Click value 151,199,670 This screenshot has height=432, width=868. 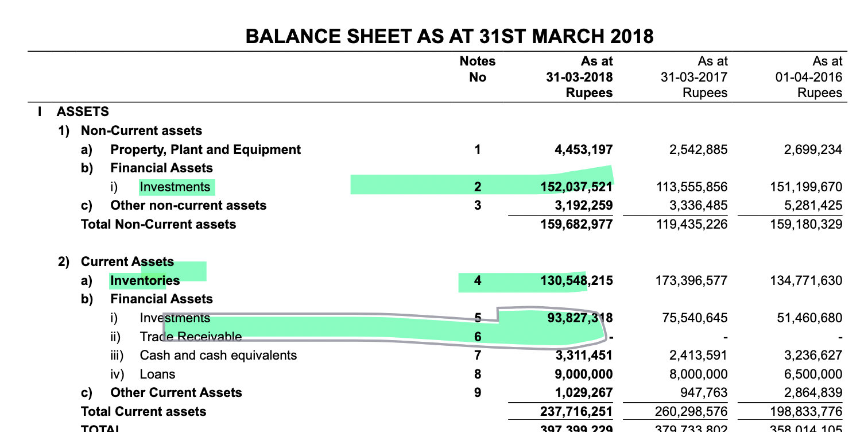(x=807, y=187)
